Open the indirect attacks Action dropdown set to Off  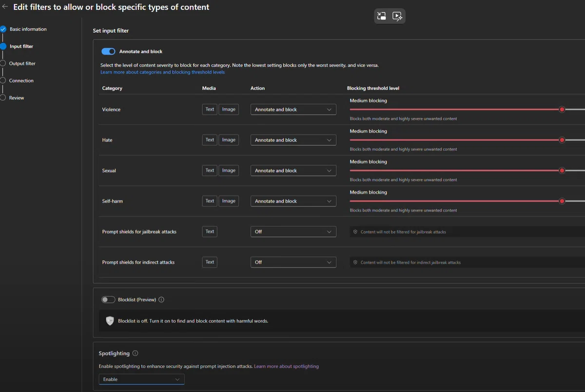[x=293, y=262]
